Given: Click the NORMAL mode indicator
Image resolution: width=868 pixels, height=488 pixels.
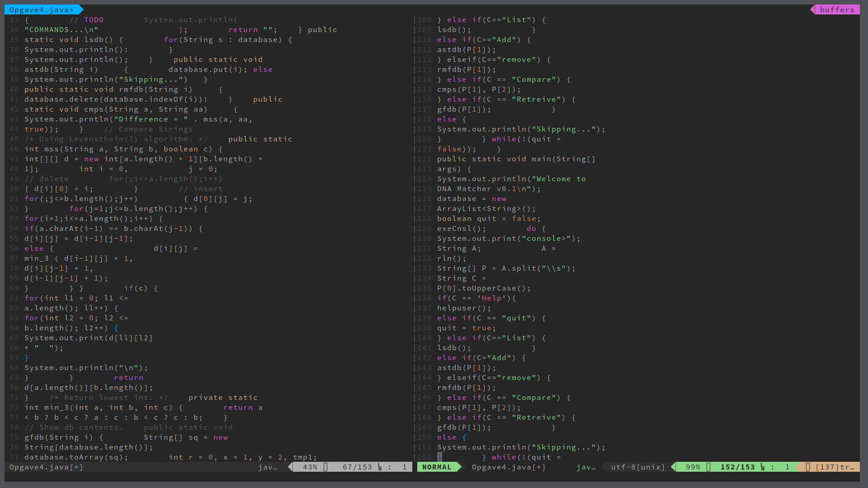Looking at the screenshot, I should [436, 467].
